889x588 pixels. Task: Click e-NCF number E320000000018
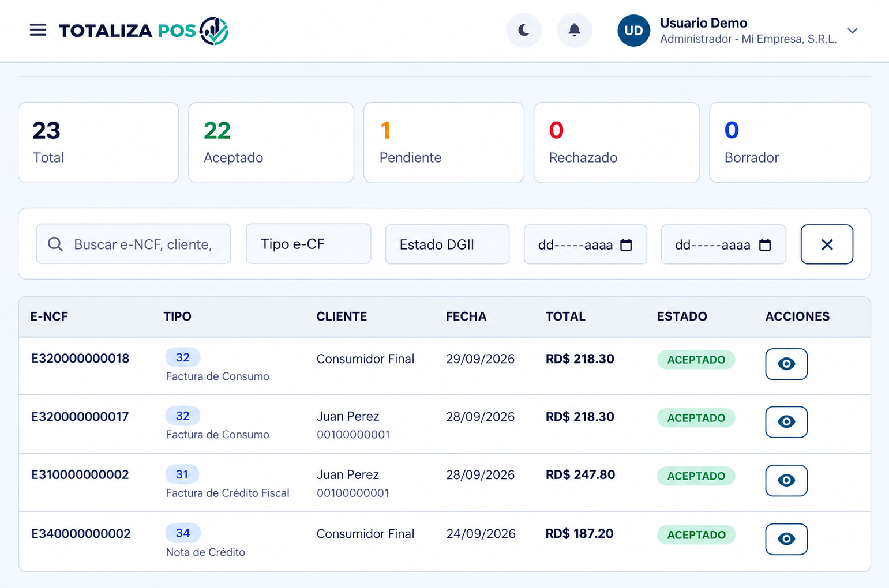pos(80,359)
